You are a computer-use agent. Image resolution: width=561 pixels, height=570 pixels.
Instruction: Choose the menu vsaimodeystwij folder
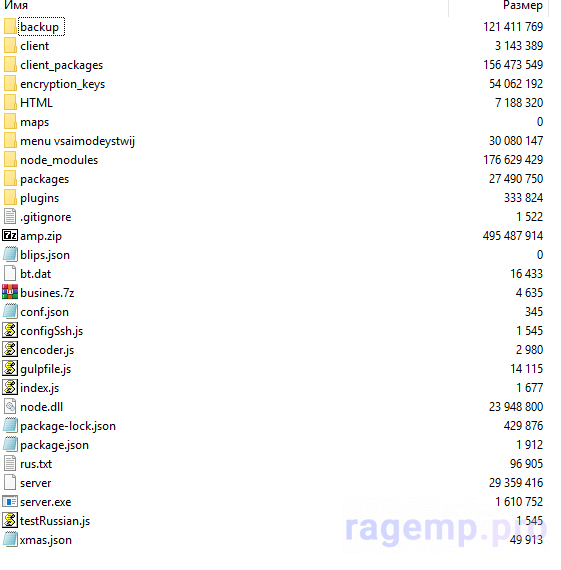[x=77, y=141]
